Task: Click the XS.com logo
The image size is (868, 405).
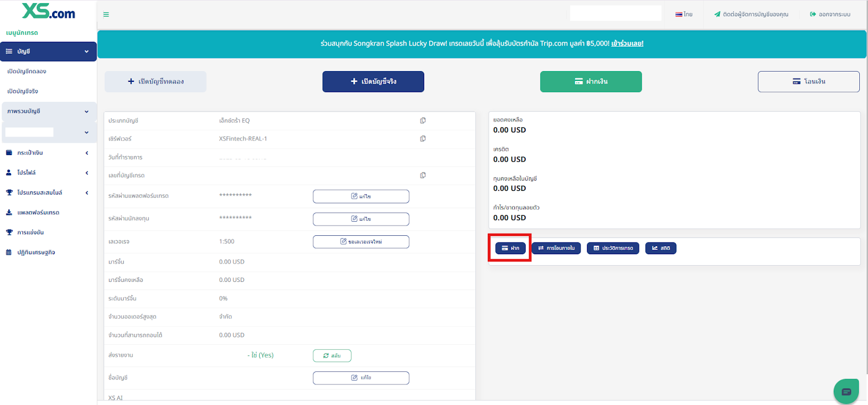Action: pos(48,11)
